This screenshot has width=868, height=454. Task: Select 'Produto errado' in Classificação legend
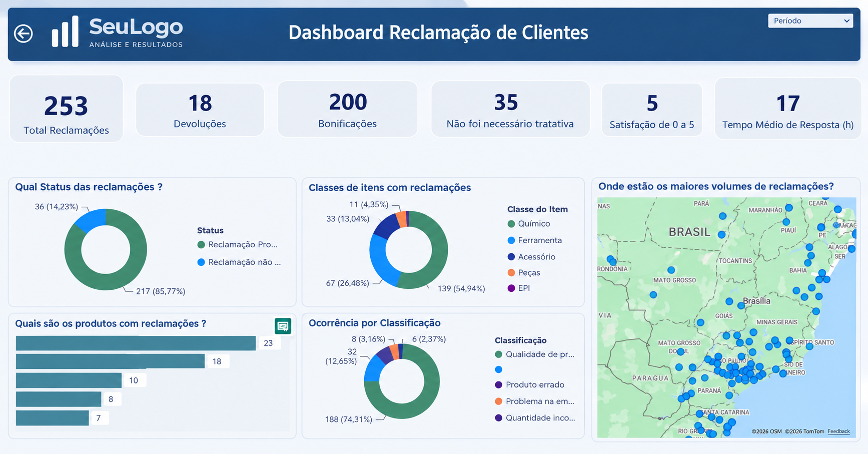[x=530, y=385]
